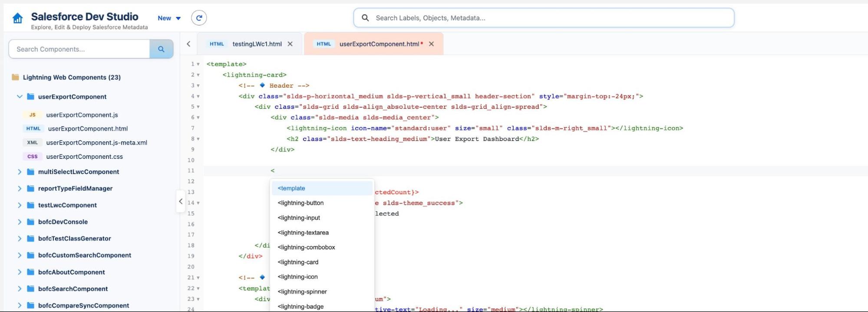Expand the multiSelectLwcComponent folder
The image size is (868, 312).
[20, 172]
